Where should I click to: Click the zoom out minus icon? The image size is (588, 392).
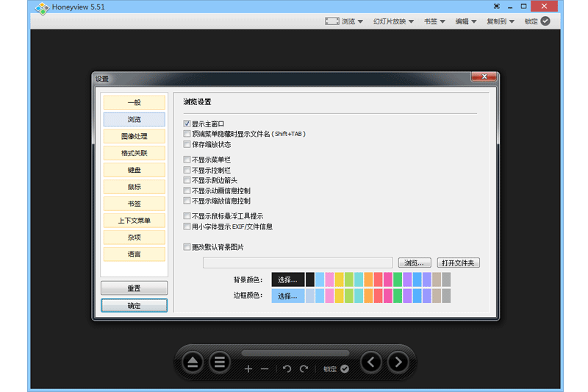265,368
